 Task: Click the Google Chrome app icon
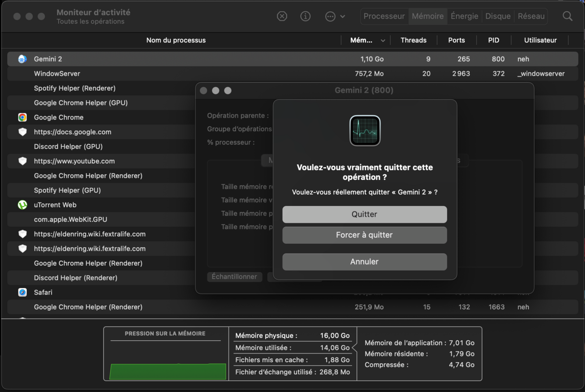pyautogui.click(x=22, y=118)
